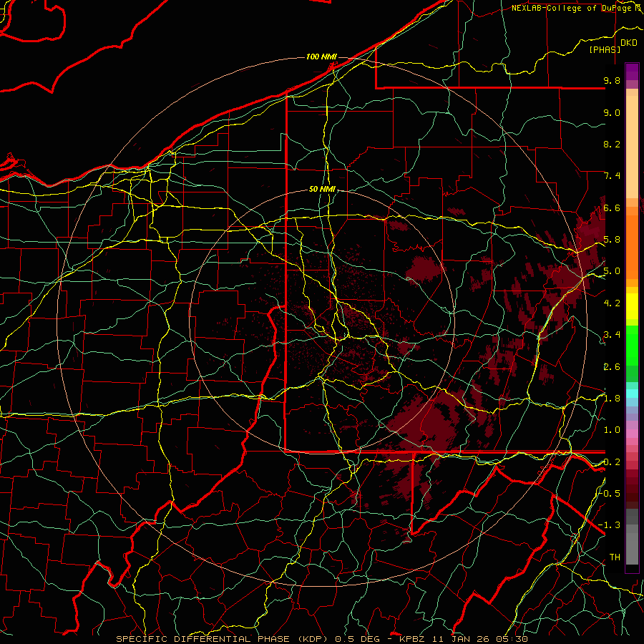Click the 0.2 scale value
The width and height of the screenshot is (644, 644).
[612, 462]
